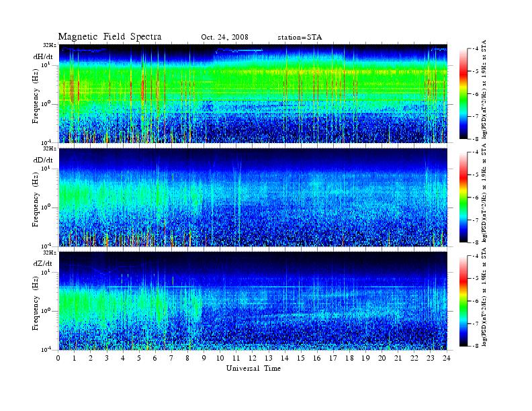Click hour "5" on the time axis

(x=139, y=359)
